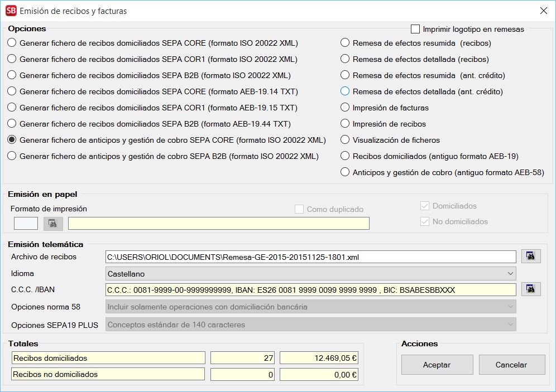Select Impresión de recibos option
The height and width of the screenshot is (392, 556).
point(345,124)
